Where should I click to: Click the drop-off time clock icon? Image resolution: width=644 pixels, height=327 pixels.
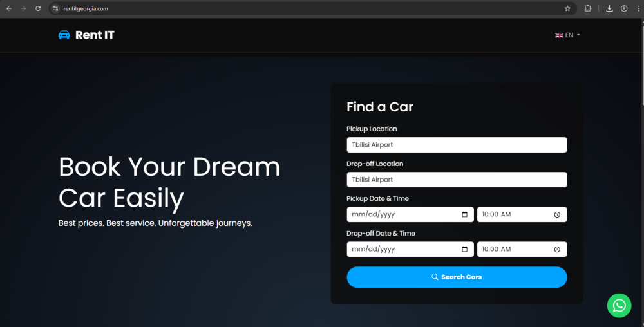click(x=558, y=249)
